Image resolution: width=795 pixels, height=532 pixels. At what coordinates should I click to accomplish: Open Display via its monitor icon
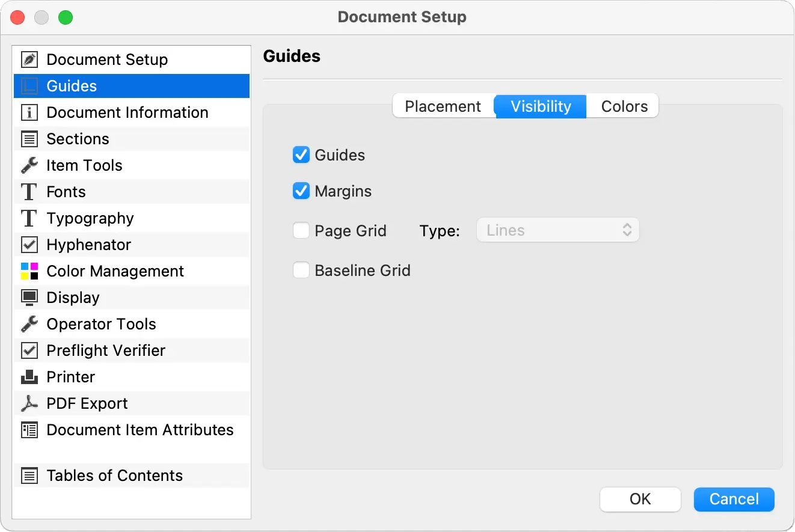point(29,298)
